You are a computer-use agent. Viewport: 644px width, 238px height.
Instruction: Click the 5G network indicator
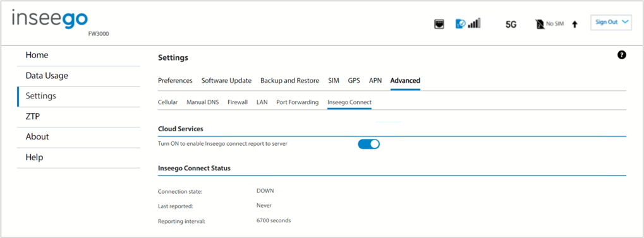pyautogui.click(x=511, y=24)
